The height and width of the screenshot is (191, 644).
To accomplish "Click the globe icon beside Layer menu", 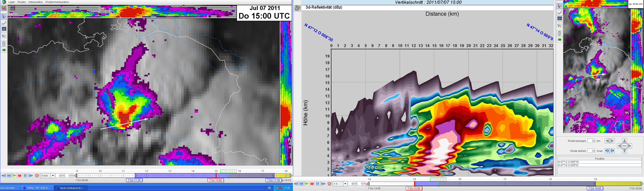I will tap(4, 2).
